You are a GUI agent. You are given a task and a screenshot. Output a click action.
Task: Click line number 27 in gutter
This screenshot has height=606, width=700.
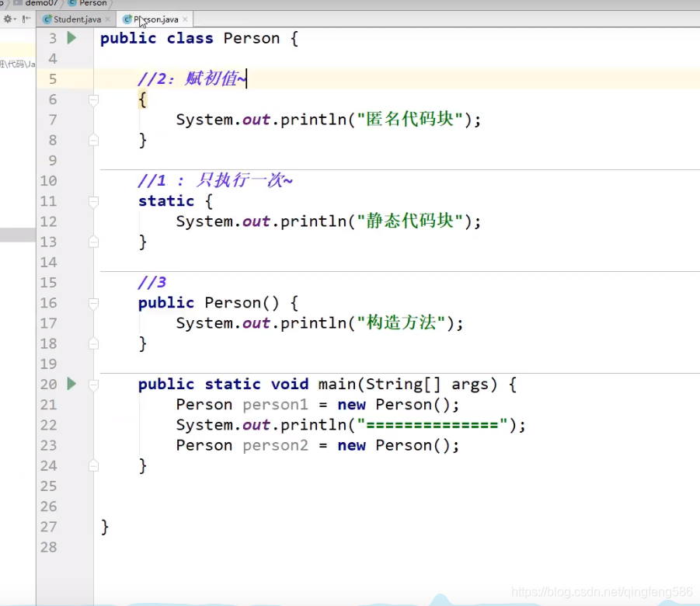[48, 527]
